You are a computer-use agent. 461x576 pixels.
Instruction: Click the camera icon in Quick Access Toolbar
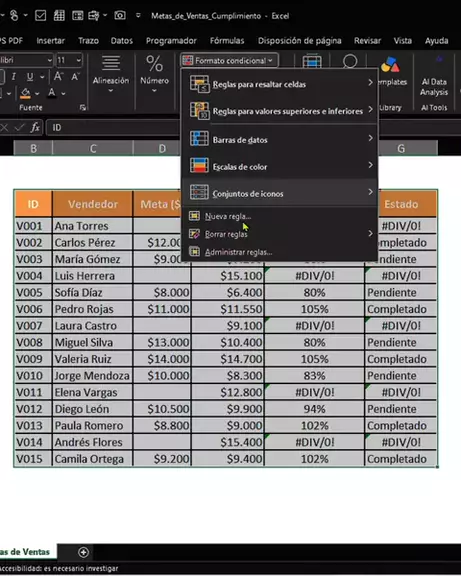[119, 15]
